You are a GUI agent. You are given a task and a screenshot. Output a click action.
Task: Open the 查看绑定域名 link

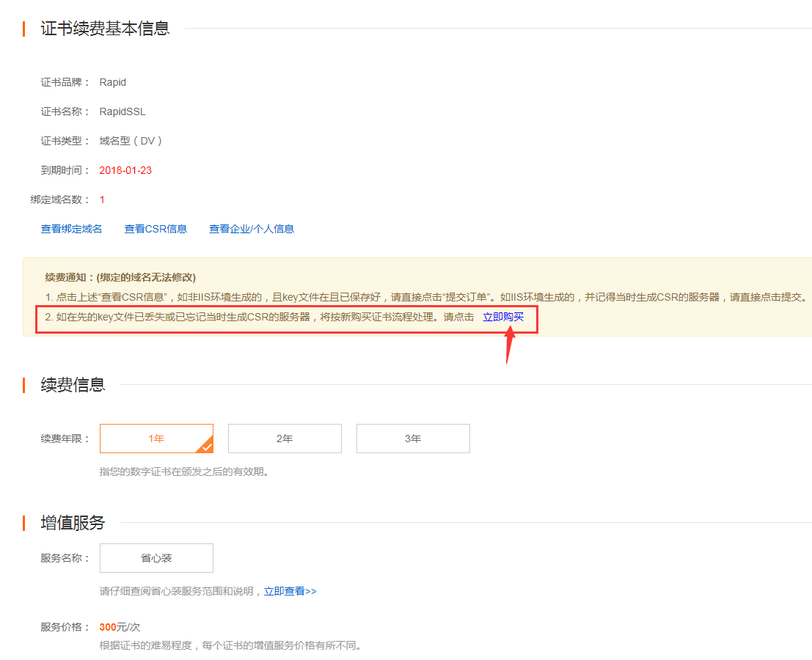(x=71, y=229)
